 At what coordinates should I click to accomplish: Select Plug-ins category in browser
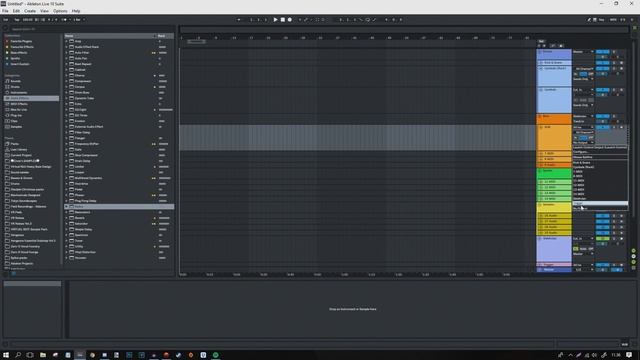[x=16, y=116]
